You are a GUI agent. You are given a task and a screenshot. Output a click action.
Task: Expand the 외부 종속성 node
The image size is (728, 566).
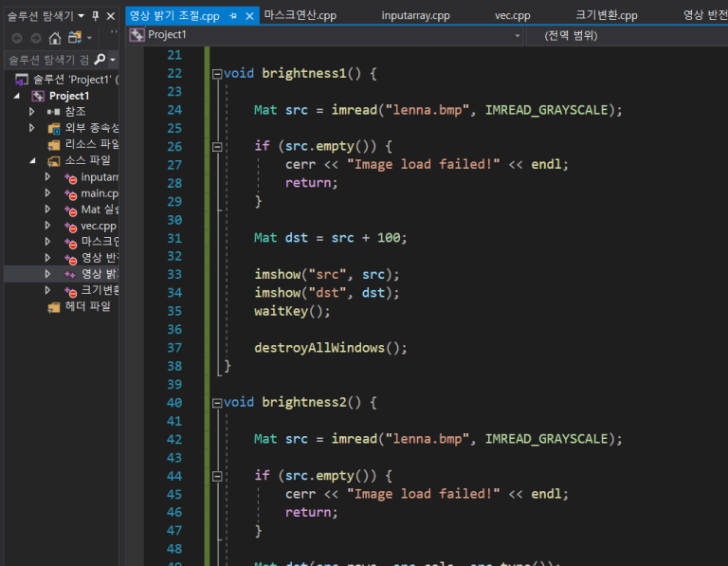31,128
